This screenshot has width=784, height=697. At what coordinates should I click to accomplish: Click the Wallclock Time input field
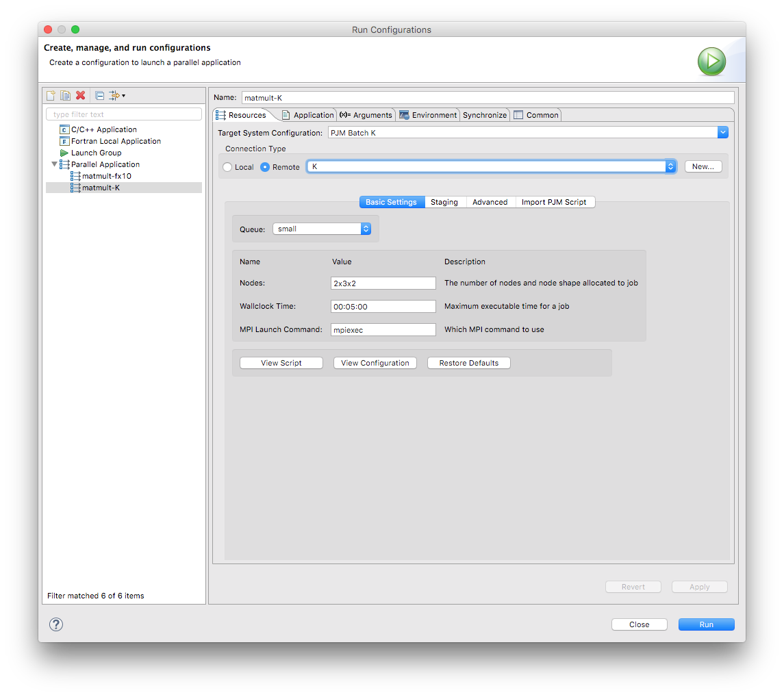[x=383, y=307]
